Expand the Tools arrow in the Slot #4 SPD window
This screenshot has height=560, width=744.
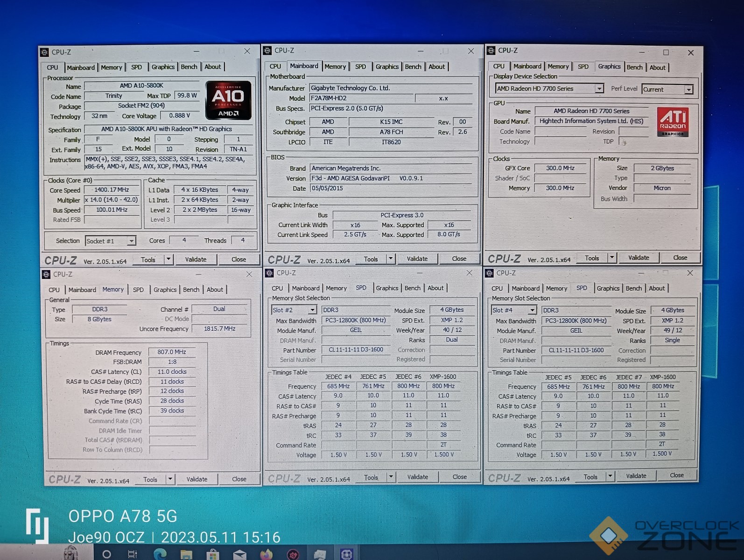610,476
